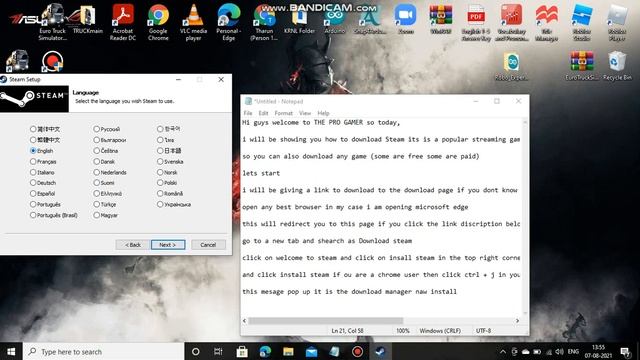The width and height of the screenshot is (640, 360).
Task: Select the Italiano radio button
Action: click(33, 172)
